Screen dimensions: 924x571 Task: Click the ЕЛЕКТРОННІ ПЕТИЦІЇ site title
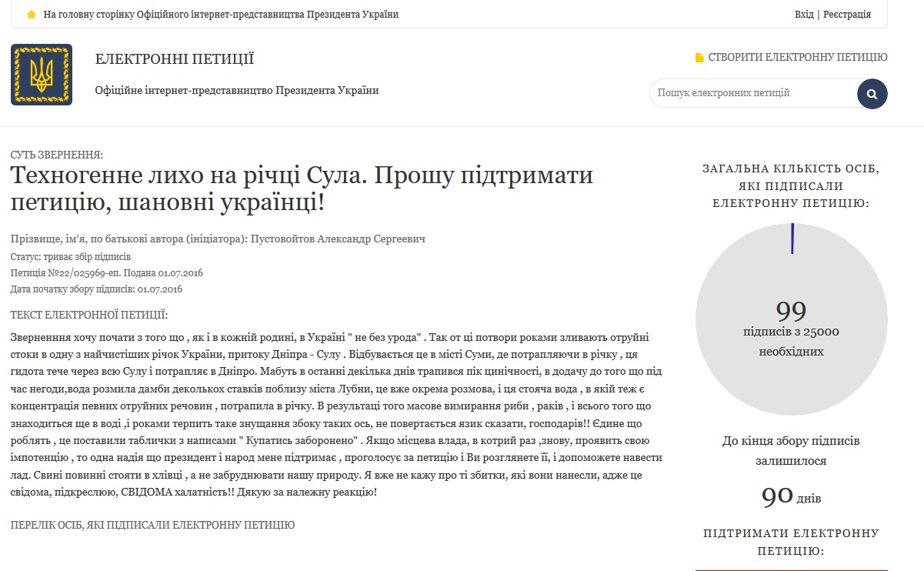[174, 59]
